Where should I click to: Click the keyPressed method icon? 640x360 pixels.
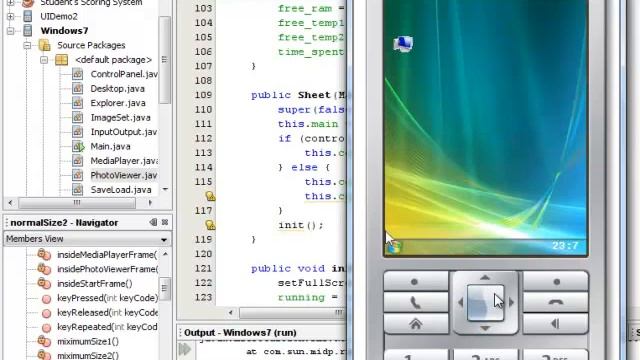tap(47, 299)
